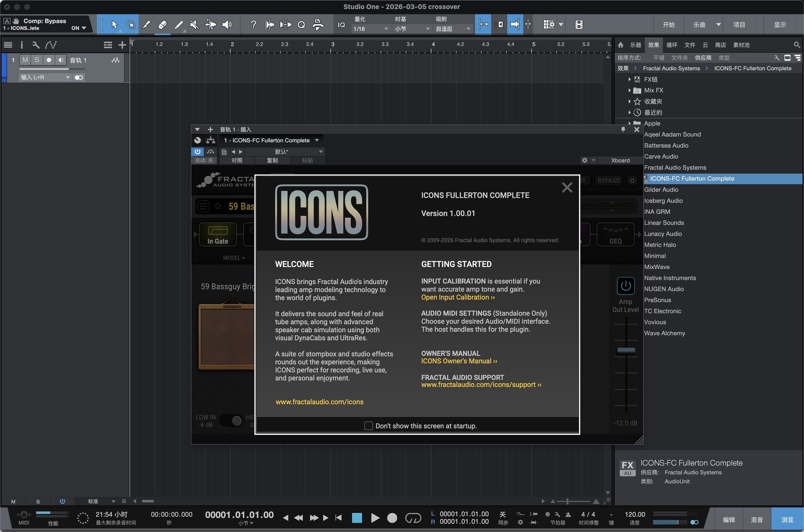Toggle the Loop button in transport

point(413,518)
